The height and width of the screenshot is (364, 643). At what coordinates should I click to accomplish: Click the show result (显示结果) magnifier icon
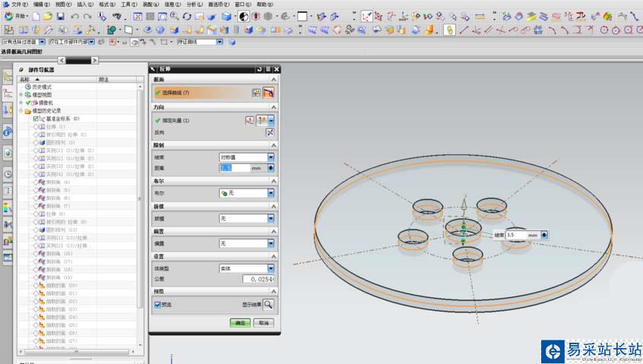[x=268, y=304]
